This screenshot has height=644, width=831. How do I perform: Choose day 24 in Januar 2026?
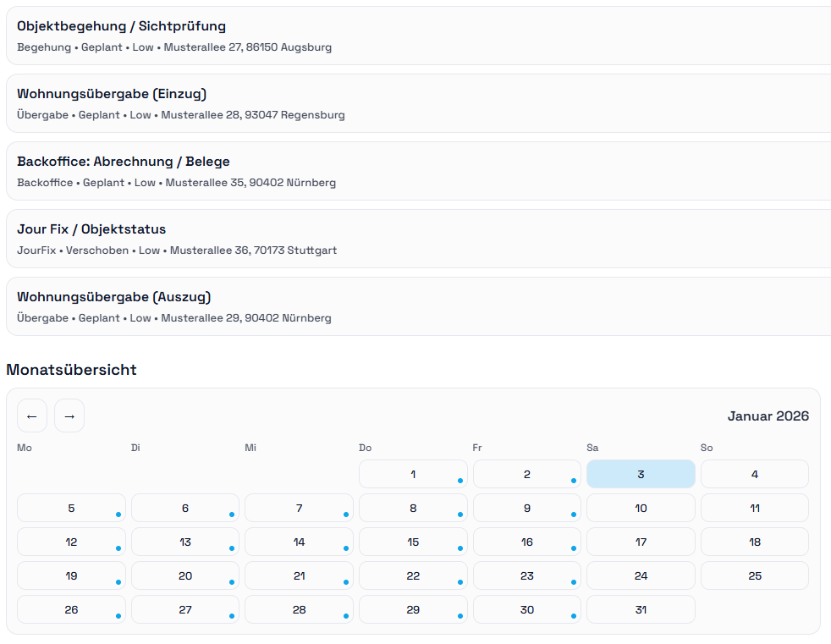(x=641, y=576)
